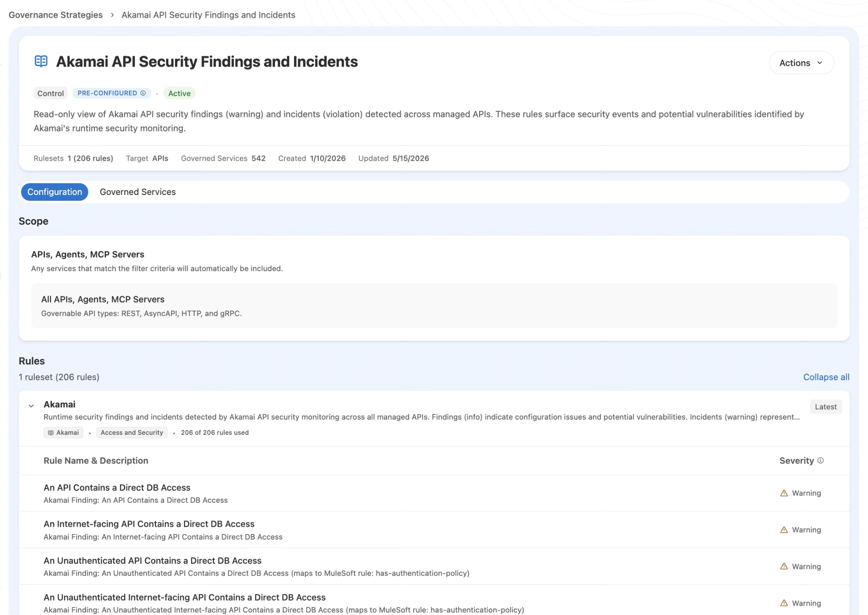Open the An API Contains a Direct DB Access rule
This screenshot has height=615, width=868.
coord(117,488)
